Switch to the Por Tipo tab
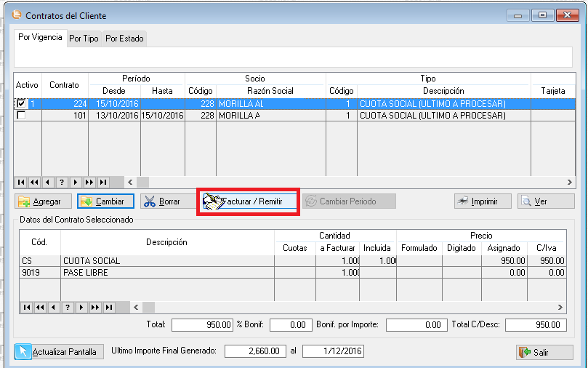Image resolution: width=588 pixels, height=368 pixels. [x=84, y=39]
